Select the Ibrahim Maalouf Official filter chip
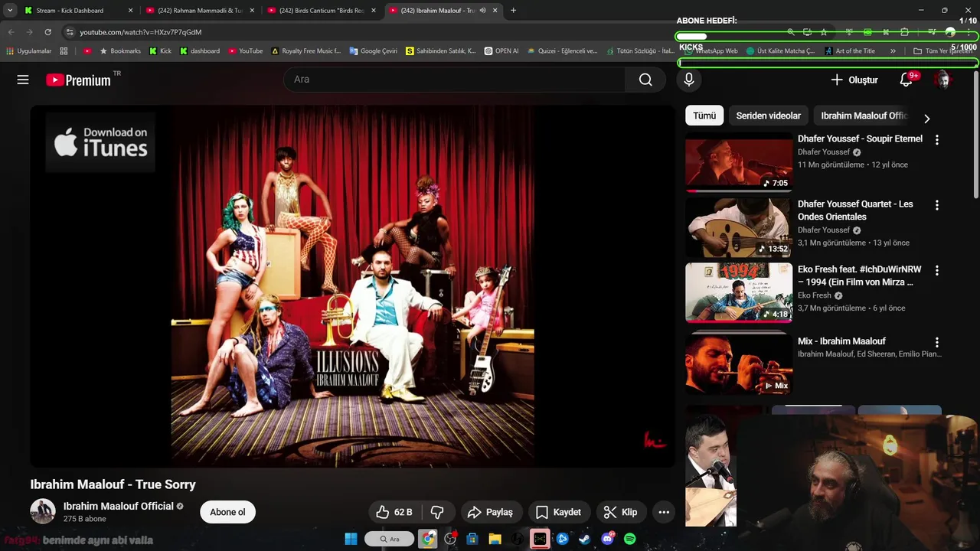 pyautogui.click(x=864, y=116)
